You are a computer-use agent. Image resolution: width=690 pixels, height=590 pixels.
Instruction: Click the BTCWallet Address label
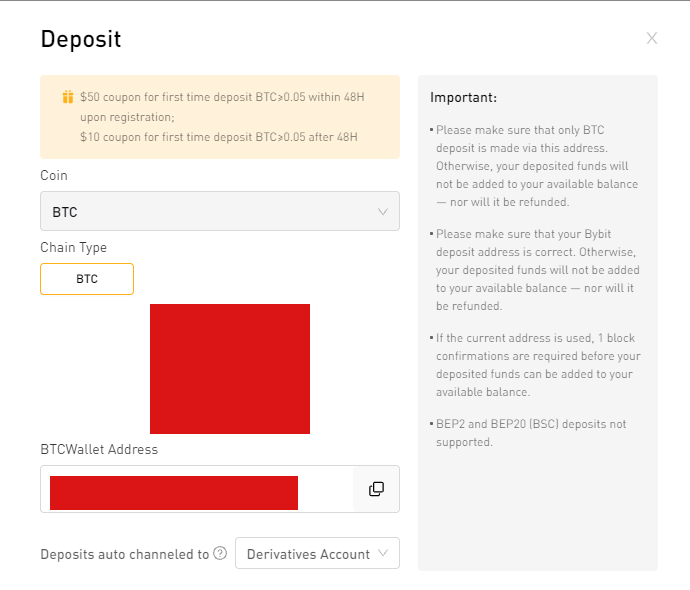pos(99,449)
